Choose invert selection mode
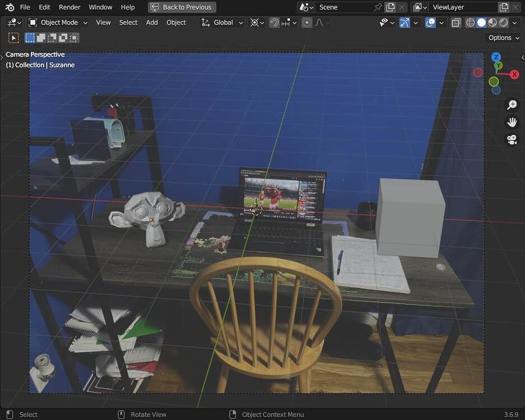The width and height of the screenshot is (525, 420). coord(63,38)
